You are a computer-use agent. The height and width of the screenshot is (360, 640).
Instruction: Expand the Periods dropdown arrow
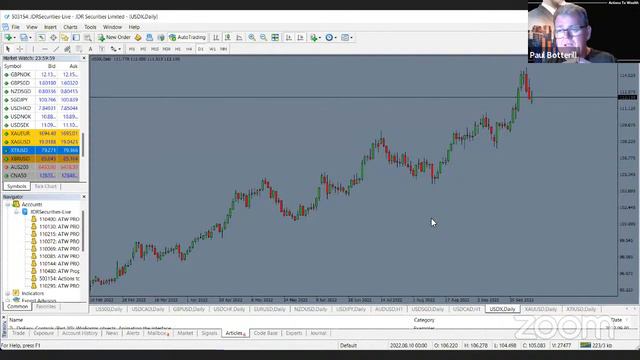coord(336,38)
